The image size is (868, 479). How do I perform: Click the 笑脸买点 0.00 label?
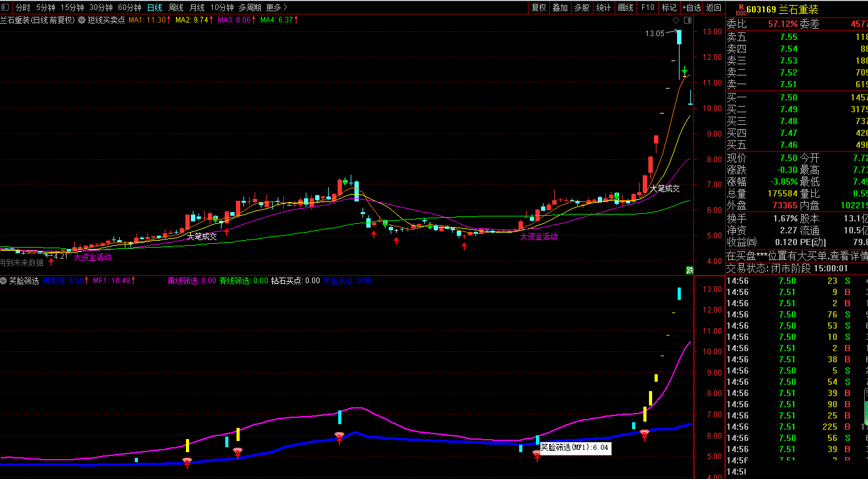tap(348, 281)
